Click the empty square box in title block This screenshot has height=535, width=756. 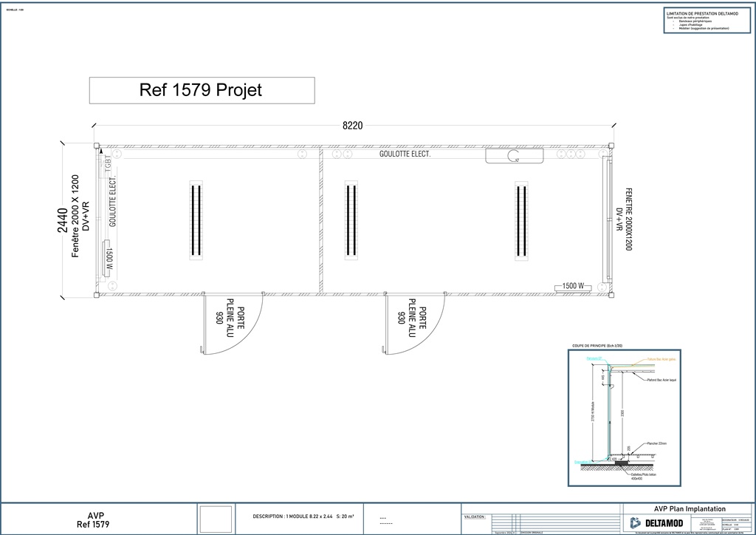[216, 519]
